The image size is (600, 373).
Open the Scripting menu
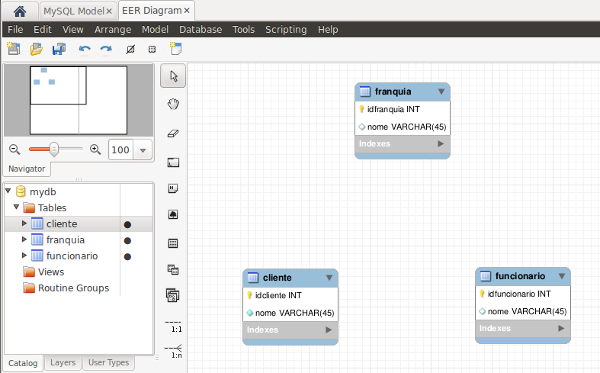(x=286, y=29)
